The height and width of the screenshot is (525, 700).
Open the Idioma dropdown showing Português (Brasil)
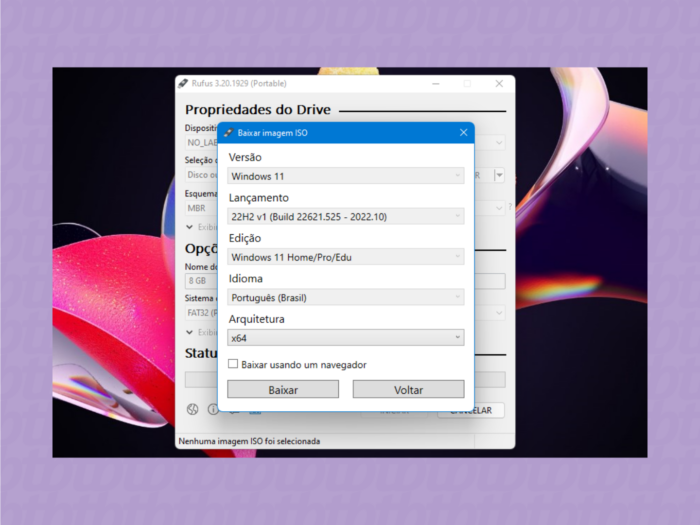point(346,297)
